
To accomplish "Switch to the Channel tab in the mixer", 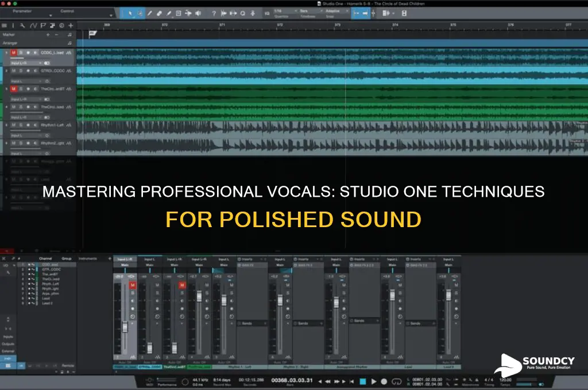I will pyautogui.click(x=45, y=259).
